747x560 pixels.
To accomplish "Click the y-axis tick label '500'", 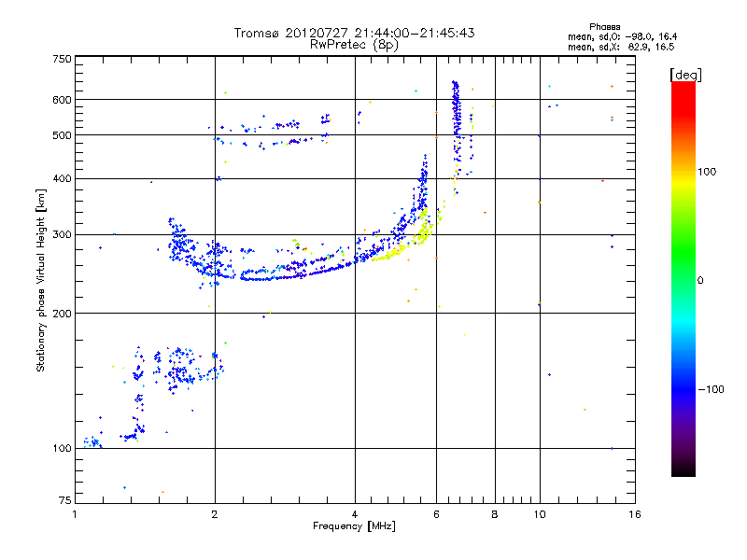I will tap(62, 135).
